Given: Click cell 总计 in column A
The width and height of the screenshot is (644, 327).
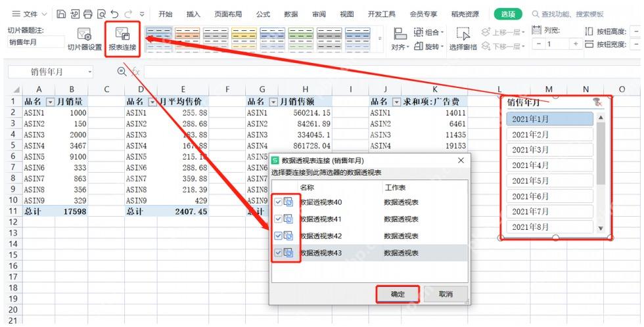Looking at the screenshot, I should 39,211.
